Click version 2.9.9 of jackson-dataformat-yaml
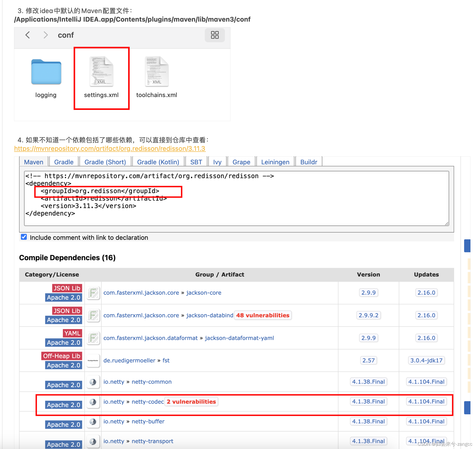Viewport: 476px width, 449px height. (368, 338)
